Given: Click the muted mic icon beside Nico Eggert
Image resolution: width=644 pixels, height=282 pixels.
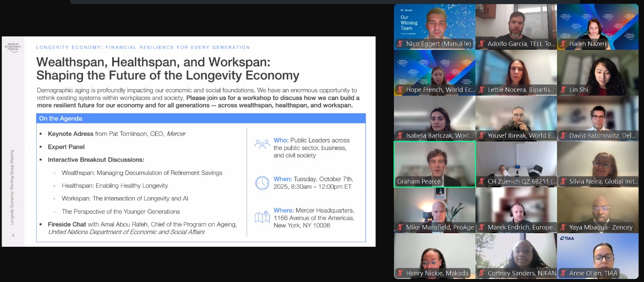Looking at the screenshot, I should coord(401,44).
